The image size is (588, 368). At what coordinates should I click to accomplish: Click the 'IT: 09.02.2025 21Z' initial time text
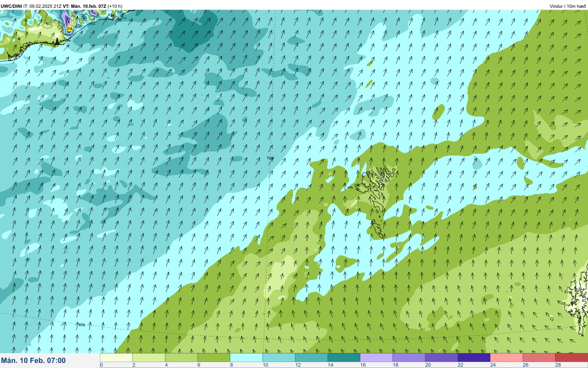click(43, 6)
